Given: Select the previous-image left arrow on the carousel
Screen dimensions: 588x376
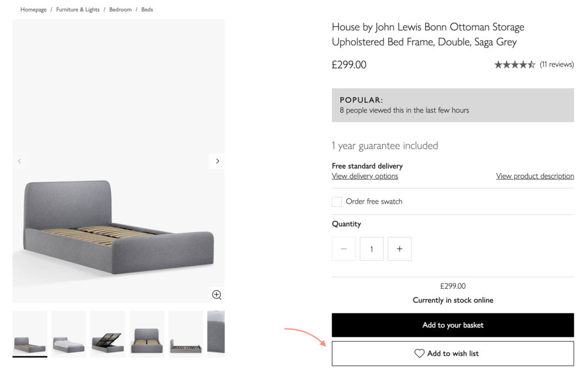Looking at the screenshot, I should click(x=21, y=161).
